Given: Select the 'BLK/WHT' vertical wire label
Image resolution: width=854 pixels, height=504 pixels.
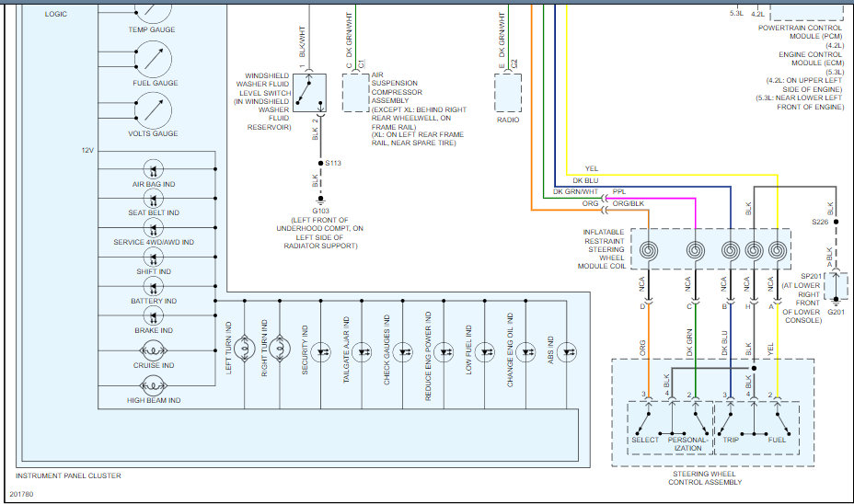Looking at the screenshot, I should coord(303,42).
